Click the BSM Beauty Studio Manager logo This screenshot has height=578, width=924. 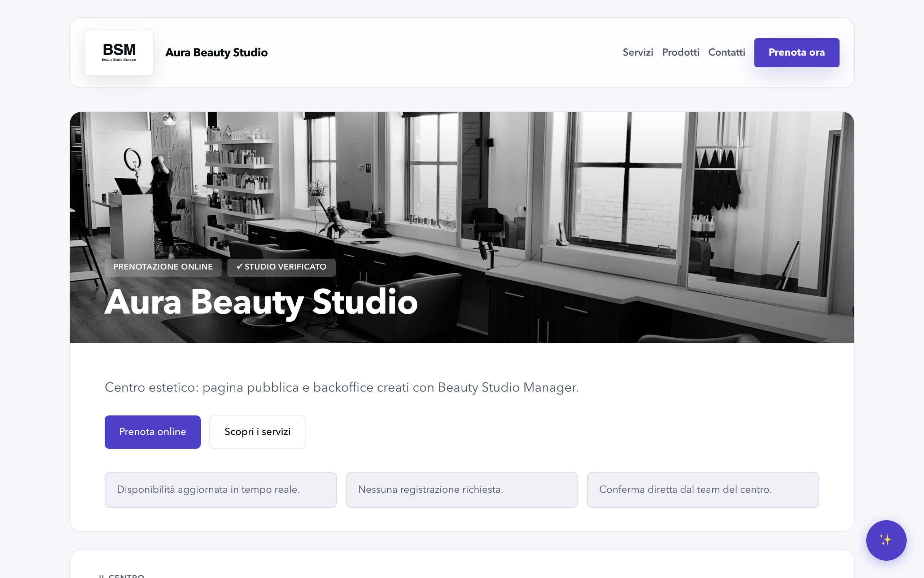click(119, 52)
